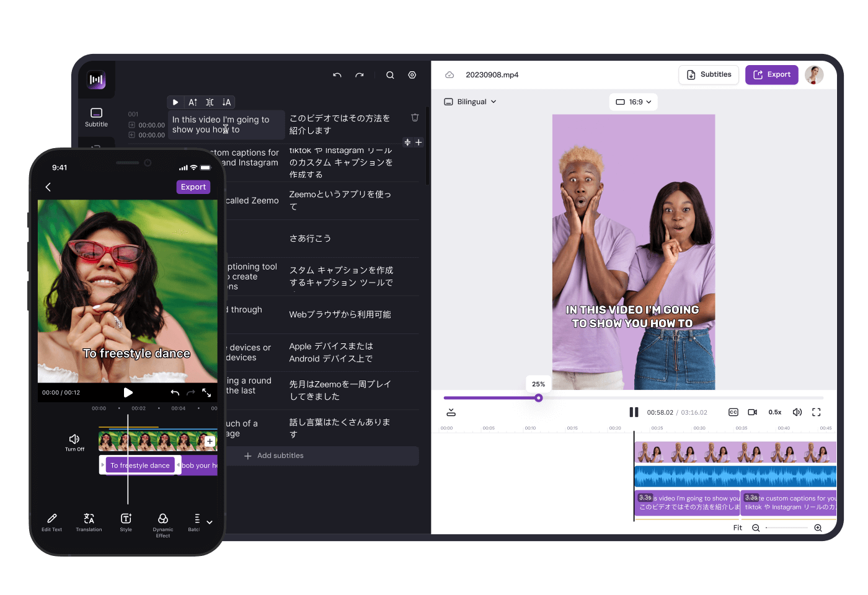Undo the last edit in the tablet editor toolbar
This screenshot has height=595, width=868.
(337, 75)
